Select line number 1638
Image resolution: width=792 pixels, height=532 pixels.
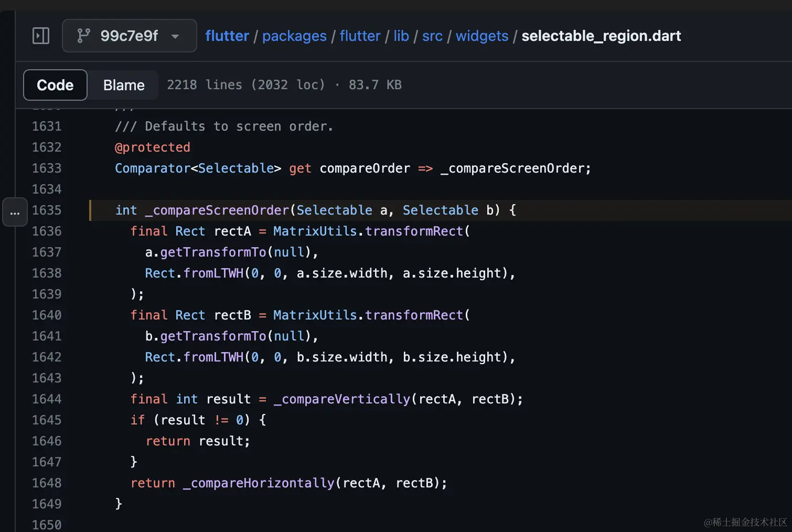pyautogui.click(x=47, y=273)
